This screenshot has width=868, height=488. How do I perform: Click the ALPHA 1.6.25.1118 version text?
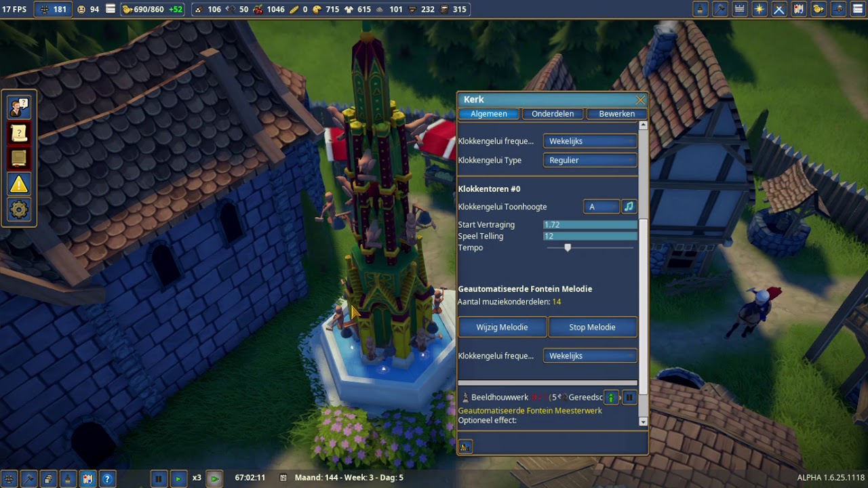[831, 478]
